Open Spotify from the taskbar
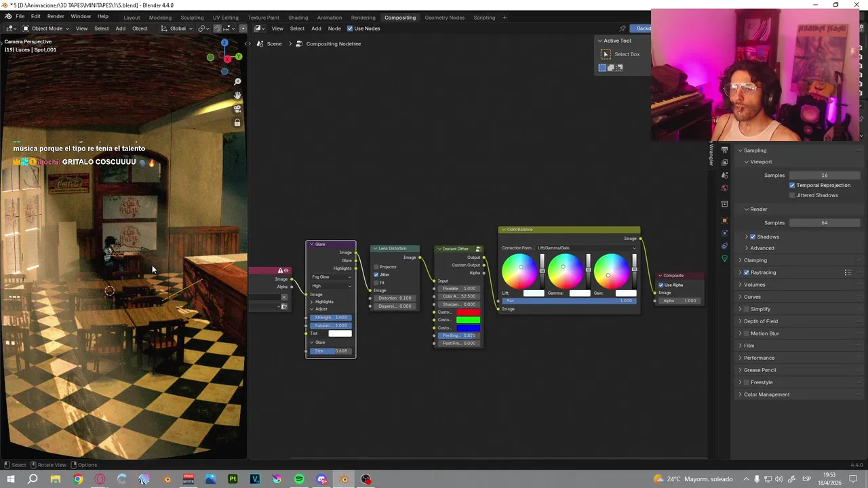Image resolution: width=868 pixels, height=488 pixels. pos(299,479)
